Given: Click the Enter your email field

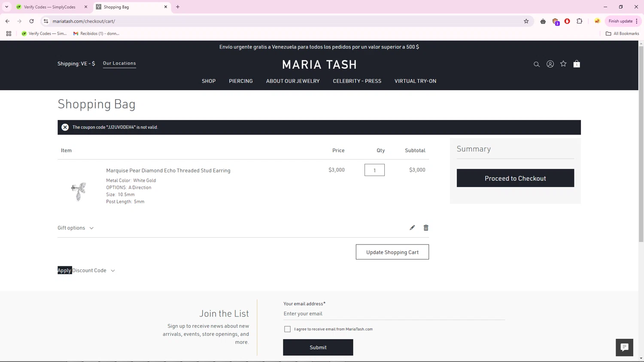Looking at the screenshot, I should point(394,314).
